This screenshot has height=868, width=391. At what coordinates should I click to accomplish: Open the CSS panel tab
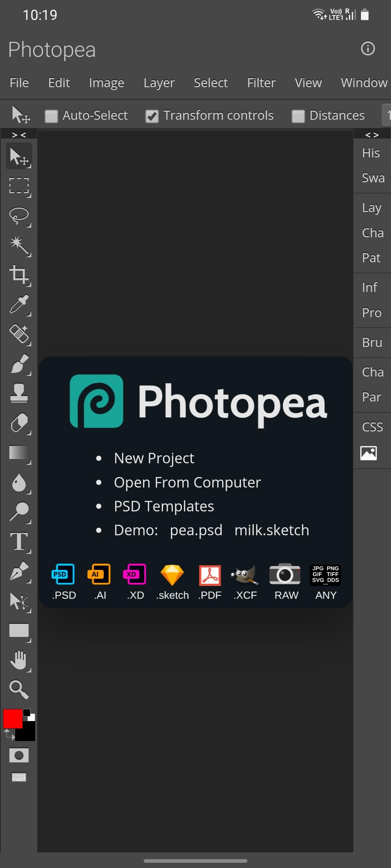pyautogui.click(x=372, y=427)
